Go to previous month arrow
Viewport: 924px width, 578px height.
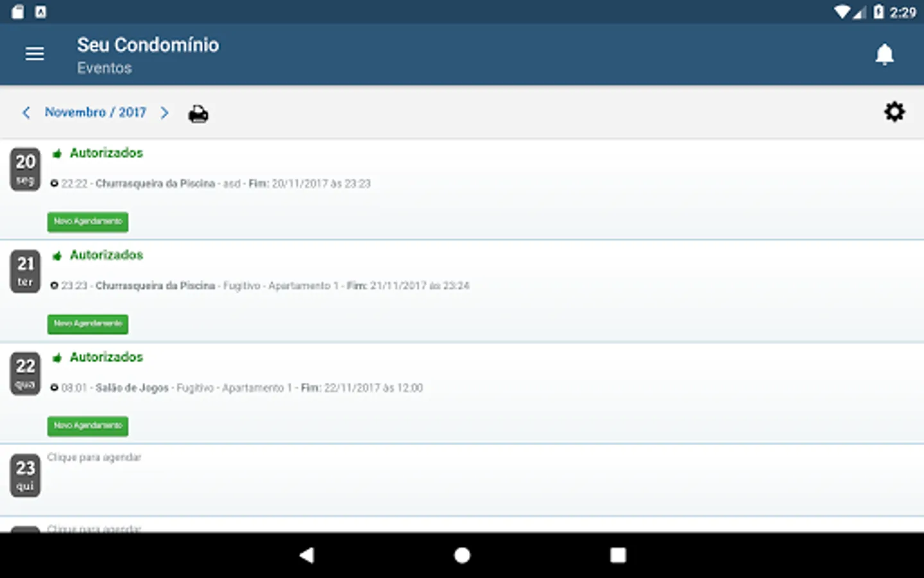click(x=26, y=113)
